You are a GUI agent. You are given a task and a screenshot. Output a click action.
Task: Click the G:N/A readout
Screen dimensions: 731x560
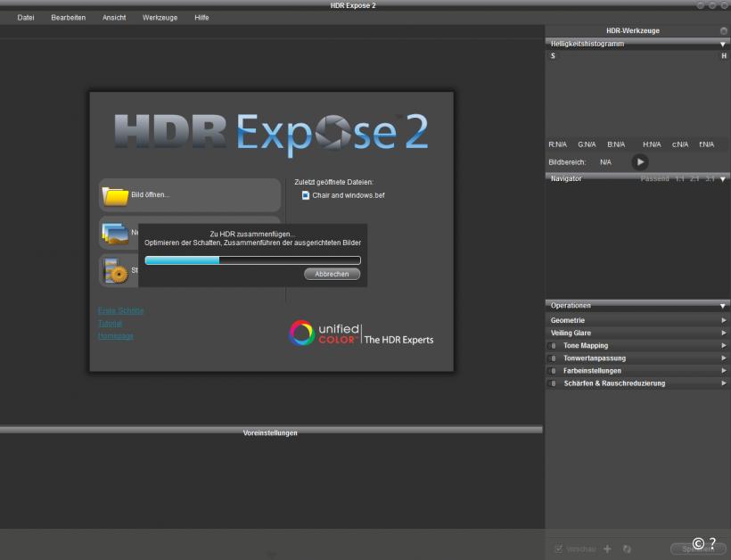[x=587, y=144]
